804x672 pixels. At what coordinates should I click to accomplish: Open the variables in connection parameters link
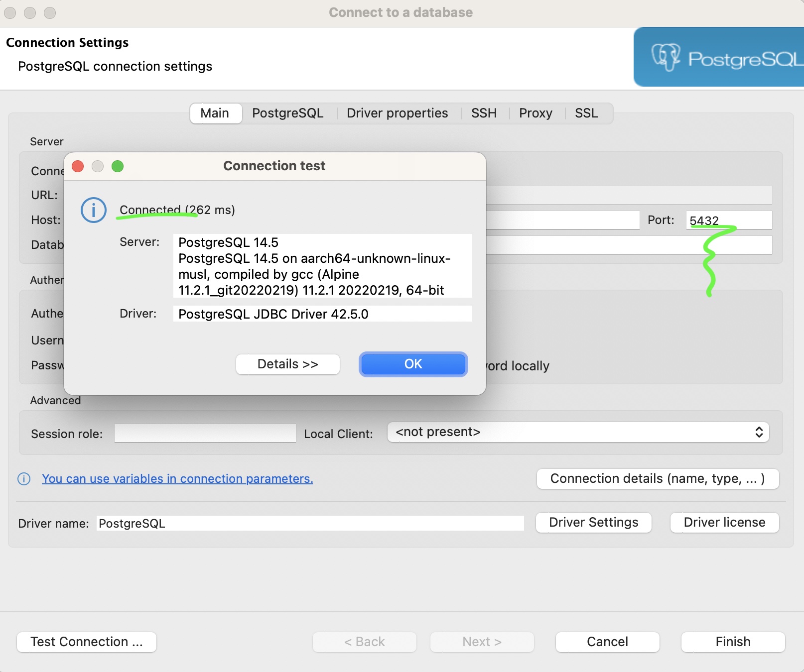tap(177, 479)
